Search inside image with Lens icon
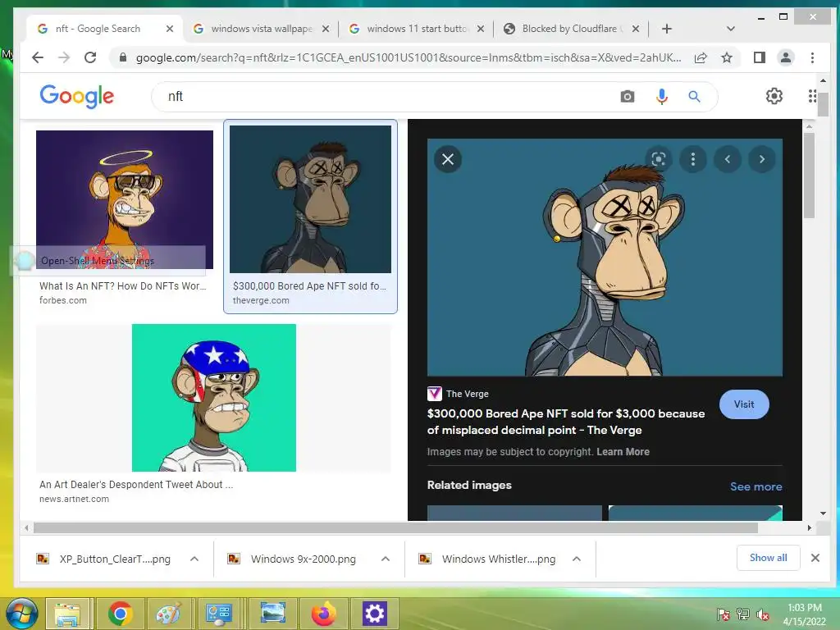The width and height of the screenshot is (840, 630). coord(659,159)
